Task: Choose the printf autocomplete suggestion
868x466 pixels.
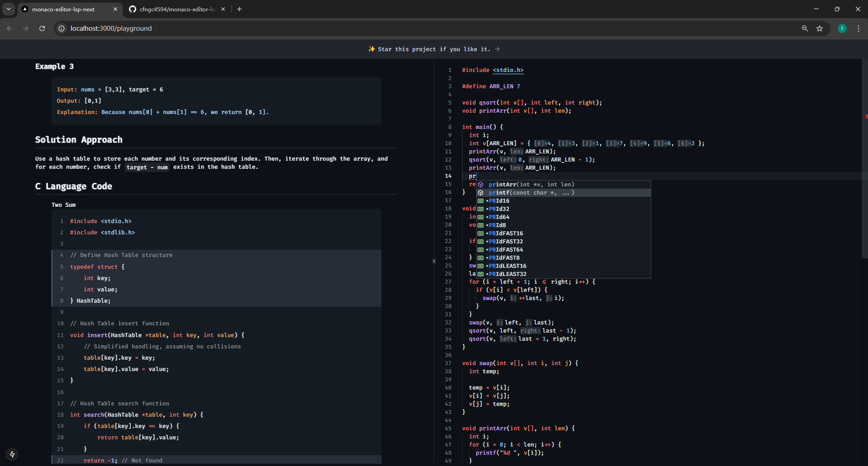Action: click(x=531, y=193)
